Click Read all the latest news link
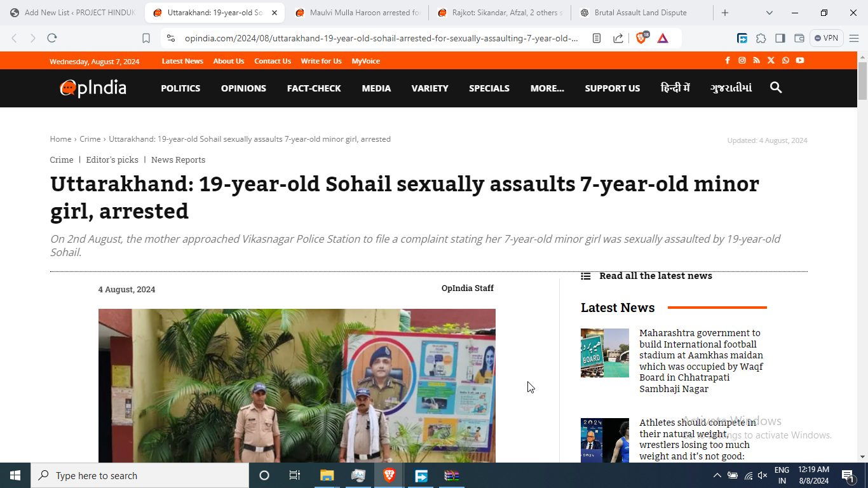 point(655,276)
